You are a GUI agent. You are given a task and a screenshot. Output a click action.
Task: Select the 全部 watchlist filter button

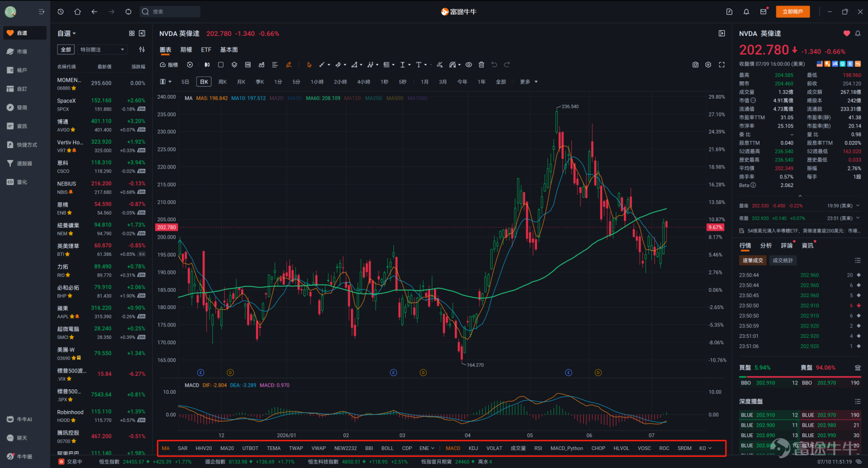tap(66, 49)
